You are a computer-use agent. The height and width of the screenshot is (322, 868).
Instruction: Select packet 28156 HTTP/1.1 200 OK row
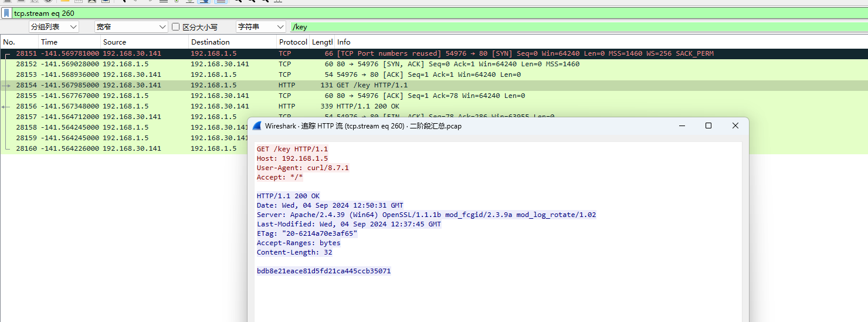(434, 106)
